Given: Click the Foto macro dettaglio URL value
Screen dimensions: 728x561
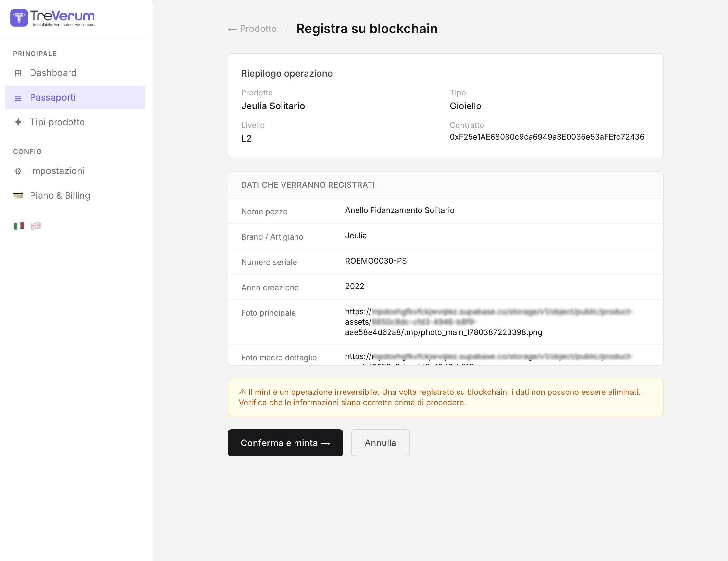Looking at the screenshot, I should coord(489,359).
